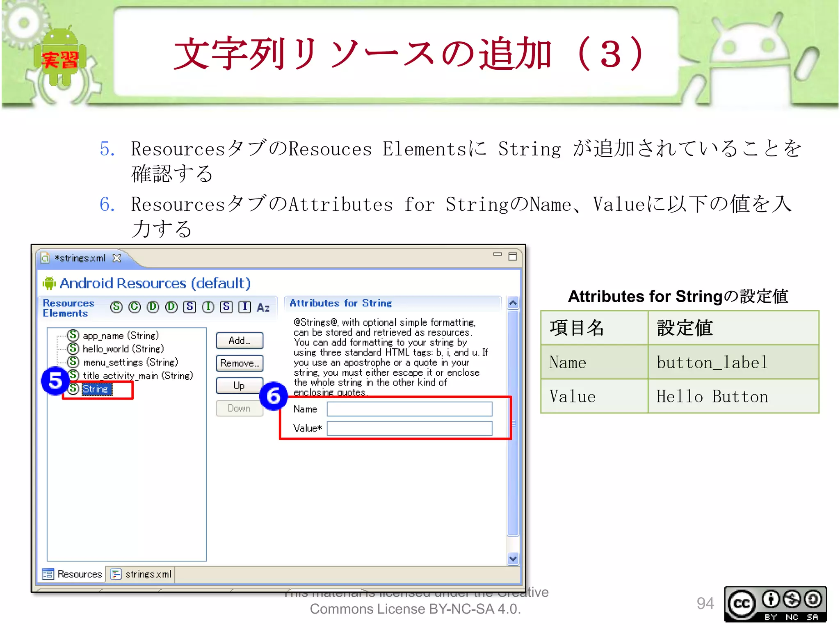Click into the Name input field
The width and height of the screenshot is (840, 630).
coord(409,409)
